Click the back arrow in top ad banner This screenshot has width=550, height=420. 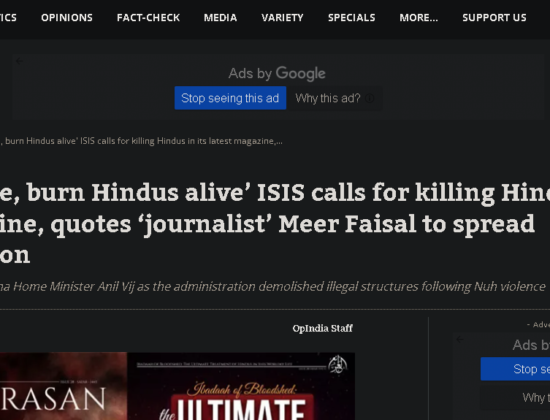tap(19, 61)
